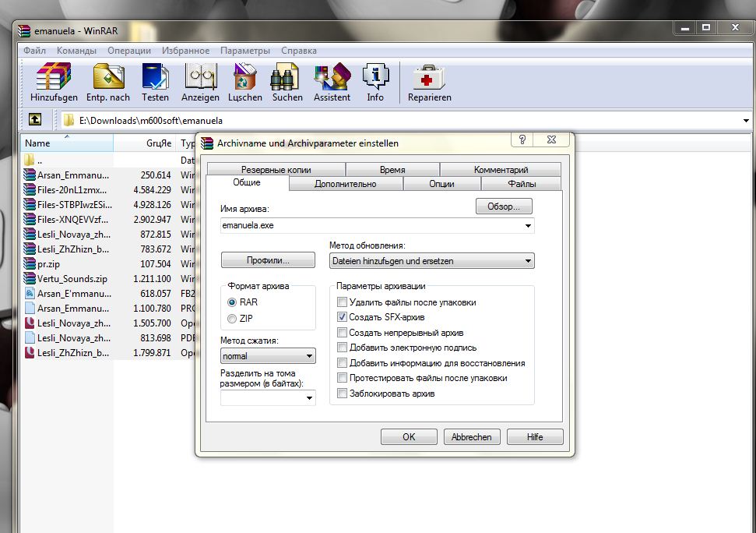The image size is (756, 533).
Task: Open the Операции menu
Action: tap(129, 51)
